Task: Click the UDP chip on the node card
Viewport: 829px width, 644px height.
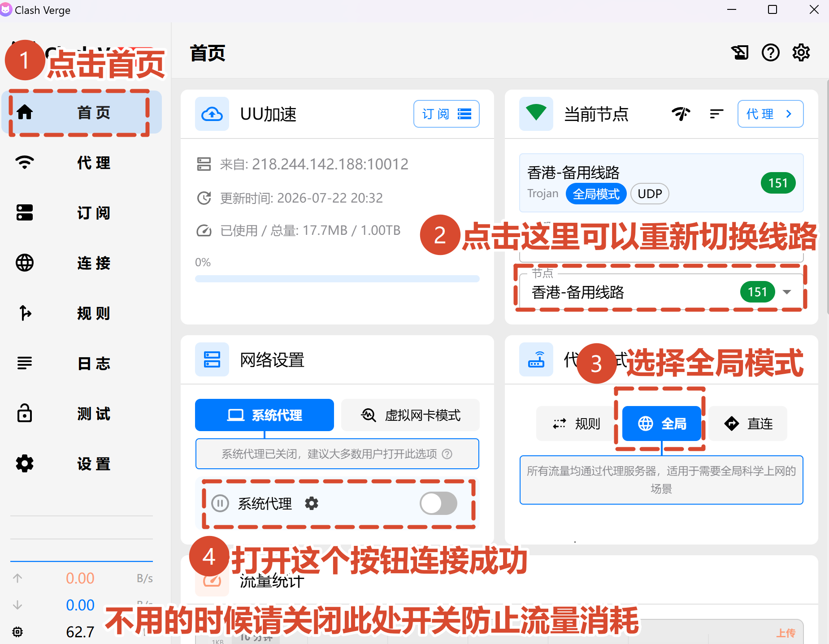Action: (650, 194)
